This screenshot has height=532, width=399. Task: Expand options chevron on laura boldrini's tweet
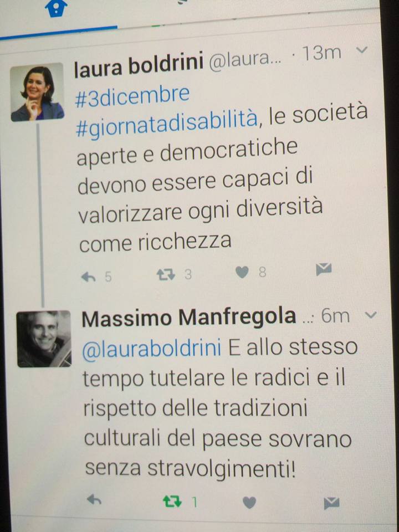(x=362, y=50)
